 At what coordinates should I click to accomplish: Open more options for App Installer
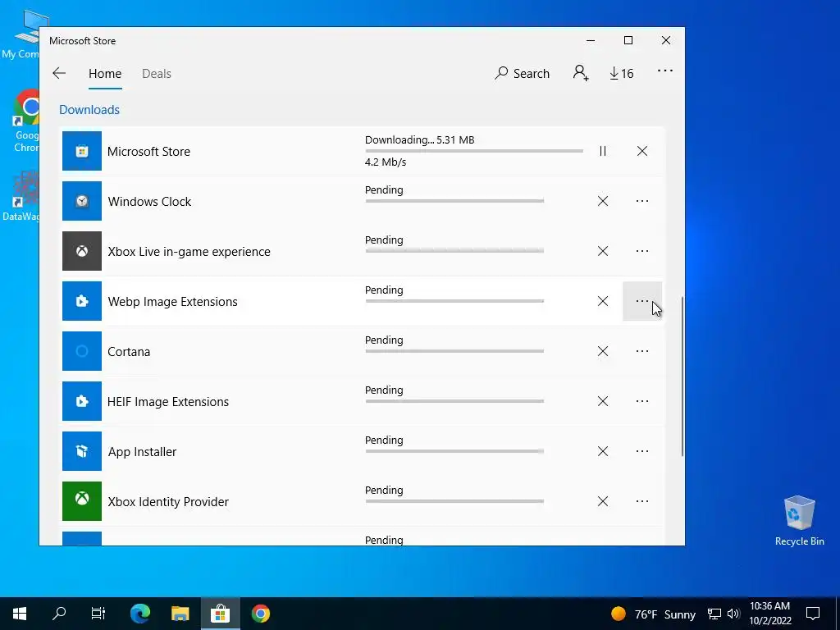642,451
